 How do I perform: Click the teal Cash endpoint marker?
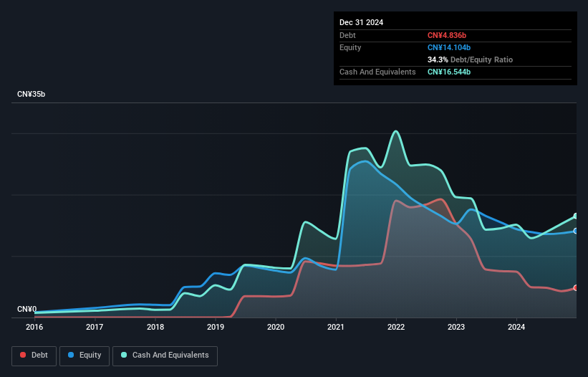576,216
